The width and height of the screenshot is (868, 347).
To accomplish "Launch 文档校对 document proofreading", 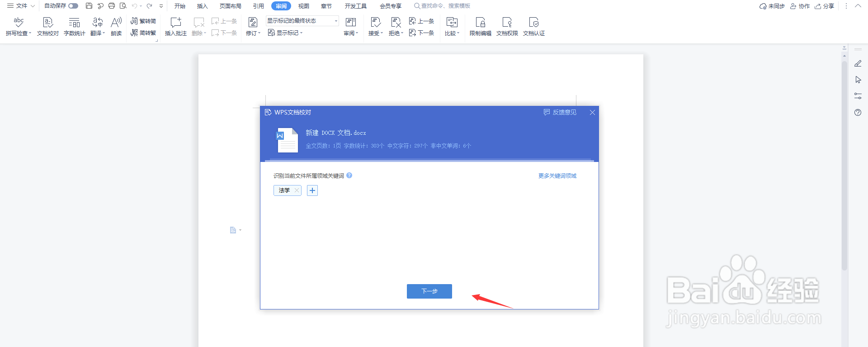I will click(x=48, y=27).
